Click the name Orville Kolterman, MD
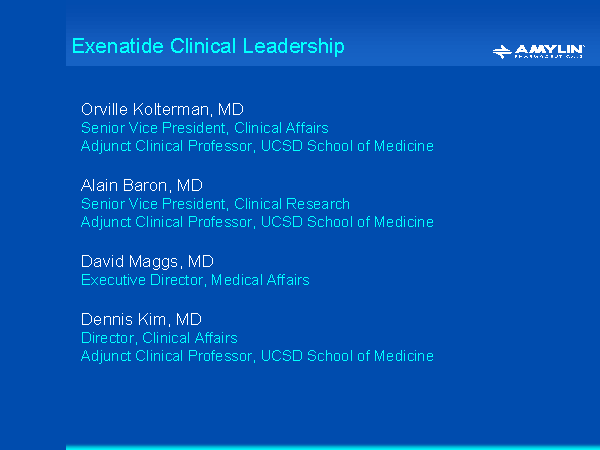The width and height of the screenshot is (600, 450). click(x=162, y=109)
